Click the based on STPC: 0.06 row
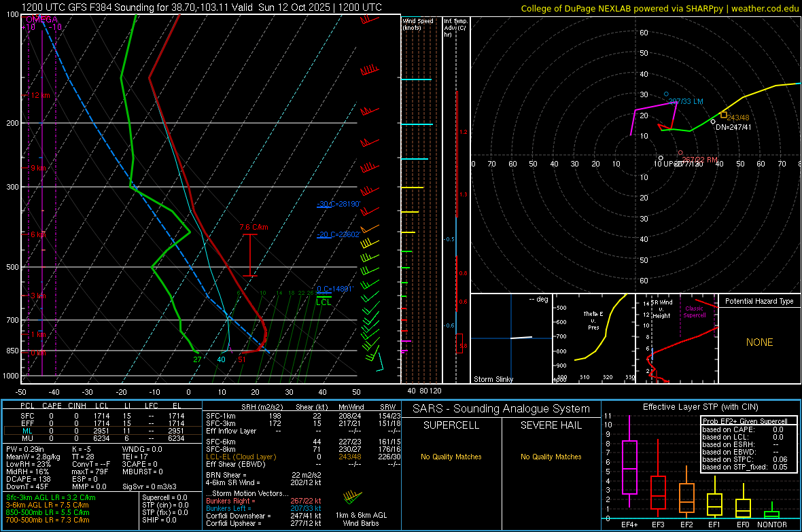The width and height of the screenshot is (802, 532). 745,459
